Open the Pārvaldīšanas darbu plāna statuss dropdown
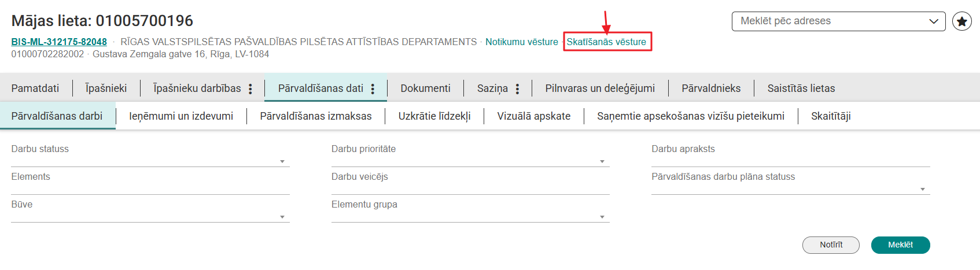Screen dimensions: 980x270 pos(791,189)
